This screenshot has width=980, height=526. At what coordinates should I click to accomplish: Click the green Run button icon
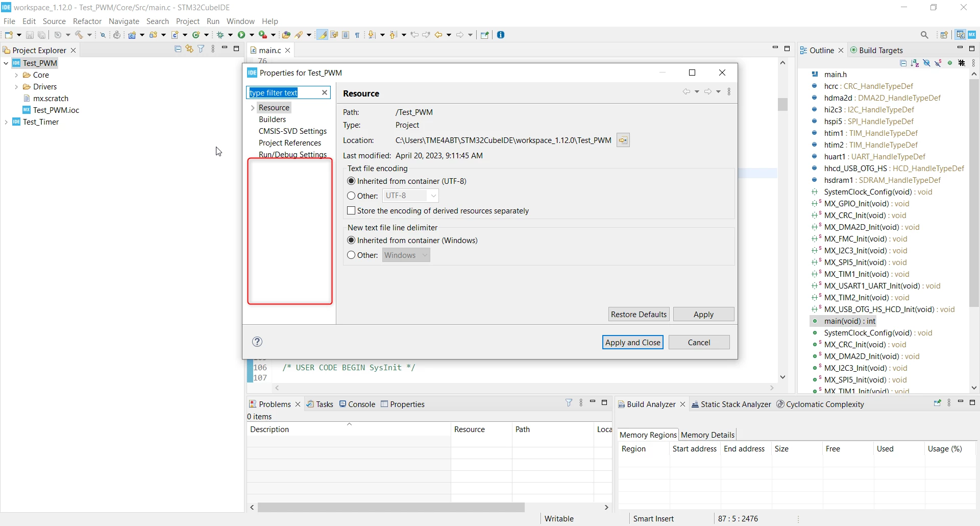click(x=242, y=35)
